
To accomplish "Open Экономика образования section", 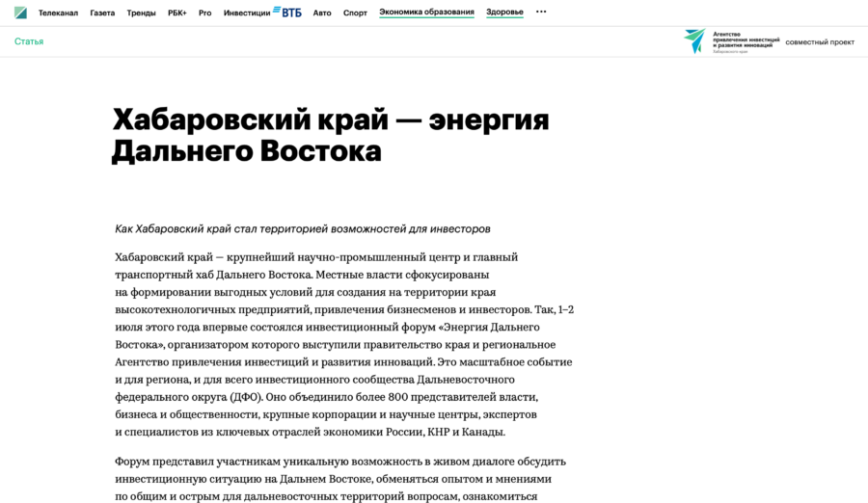I will click(x=426, y=13).
